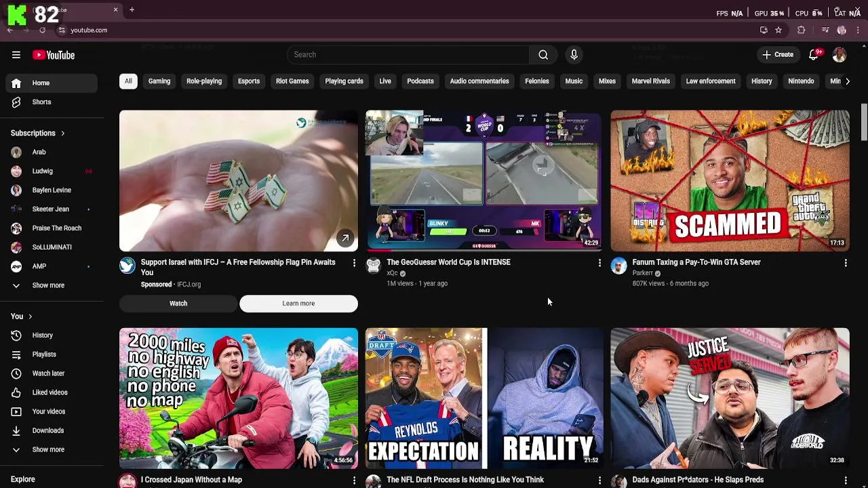
Task: Open Liked videos in the sidebar
Action: [x=52, y=392]
